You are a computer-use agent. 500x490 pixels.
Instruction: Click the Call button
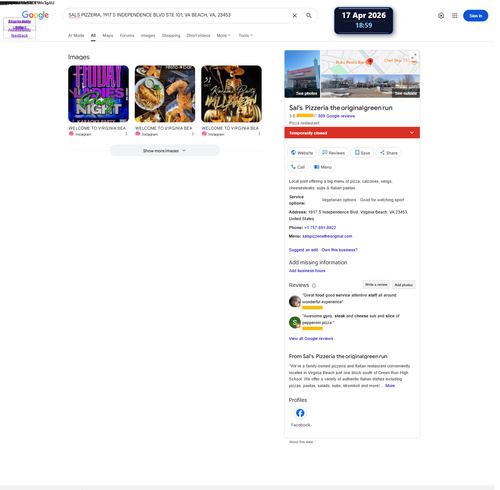298,167
